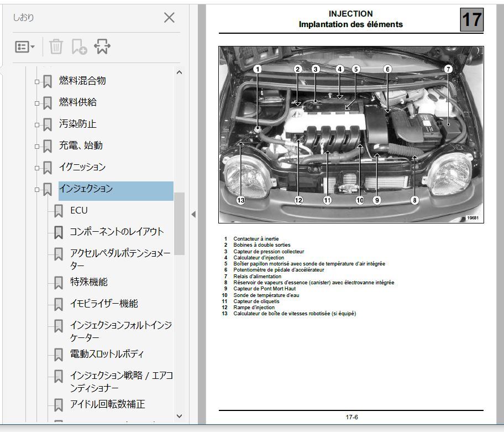This screenshot has height=432, width=504.
Task: Open the 燃料供給 bookmark
Action: (78, 102)
